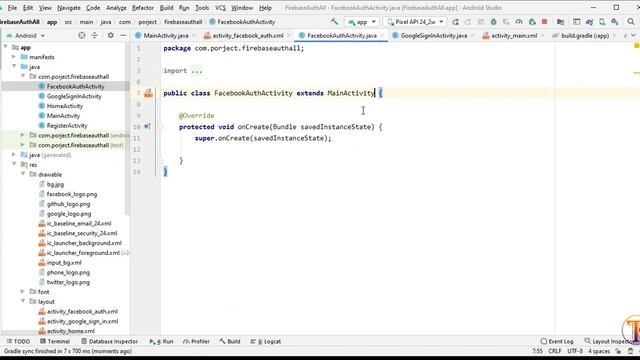Screen dimensions: 640x360
Task: Open the Run tool window
Action: click(162, 341)
